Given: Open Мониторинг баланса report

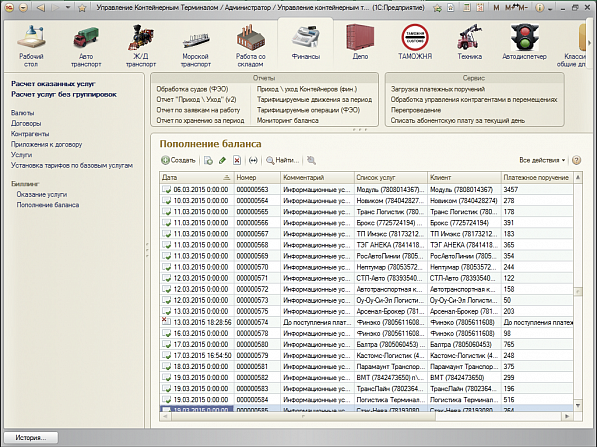Looking at the screenshot, I should 287,120.
